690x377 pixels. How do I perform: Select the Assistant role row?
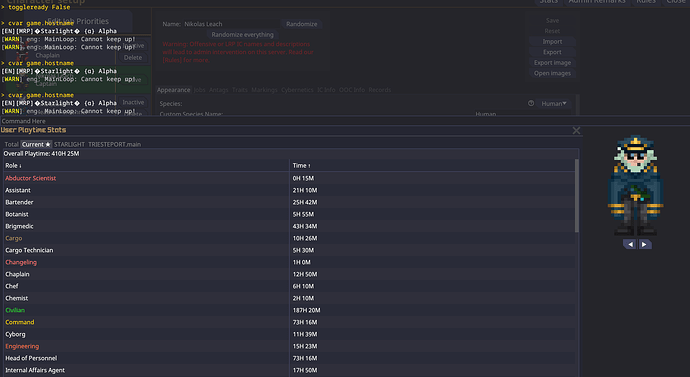[x=290, y=190]
